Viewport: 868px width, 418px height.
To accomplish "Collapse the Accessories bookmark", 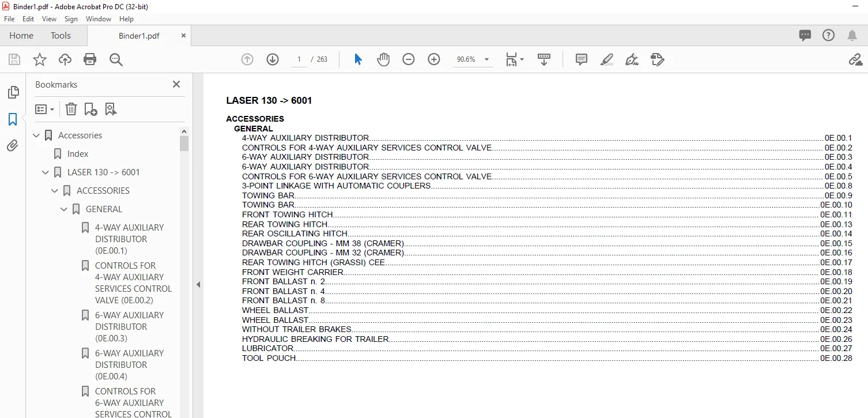I will [37, 135].
